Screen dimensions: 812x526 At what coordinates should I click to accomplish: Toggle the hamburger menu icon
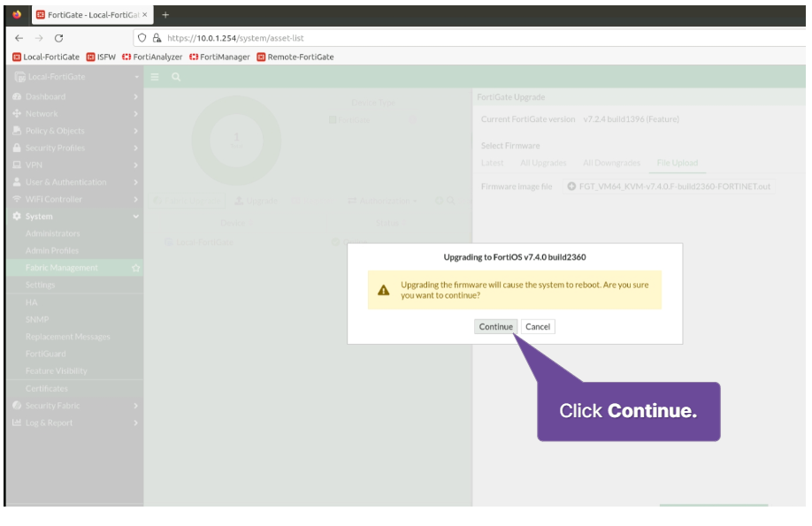pos(154,77)
